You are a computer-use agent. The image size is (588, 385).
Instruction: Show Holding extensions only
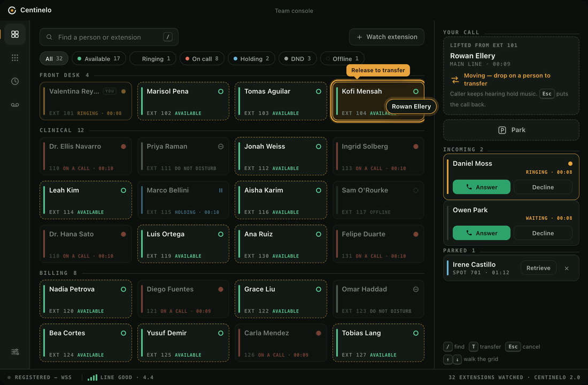[x=251, y=58]
